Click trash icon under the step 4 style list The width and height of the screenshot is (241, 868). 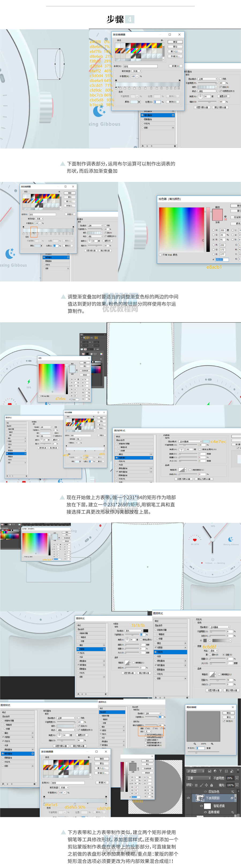175,146
